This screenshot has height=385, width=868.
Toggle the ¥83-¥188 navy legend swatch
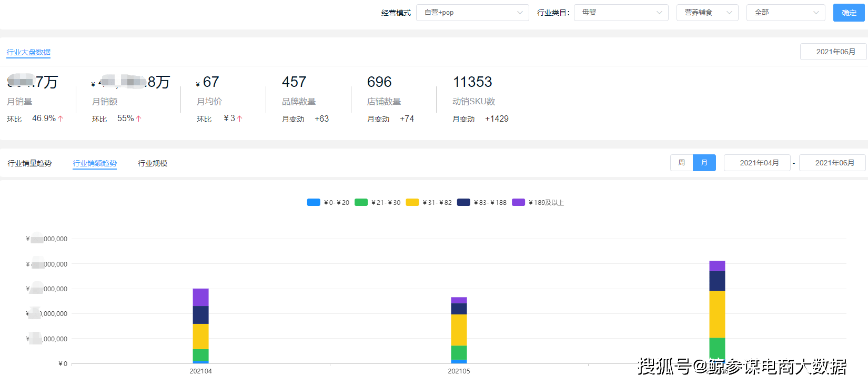click(463, 202)
